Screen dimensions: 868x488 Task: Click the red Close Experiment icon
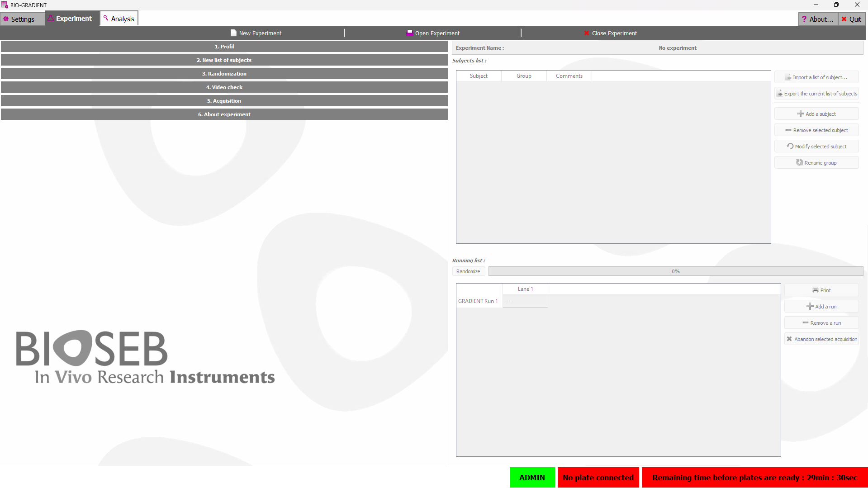(x=586, y=33)
